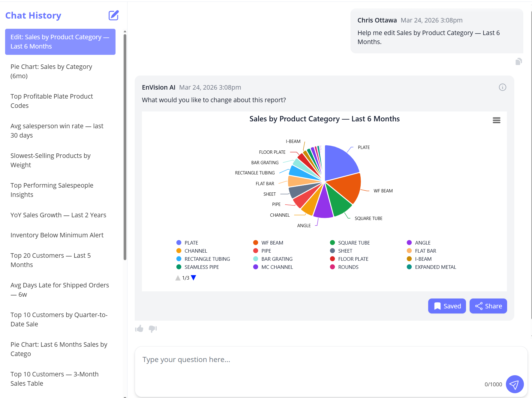The height and width of the screenshot is (398, 532).
Task: Open 'Top Performing Salespeople Insights' chat
Action: [x=60, y=190]
